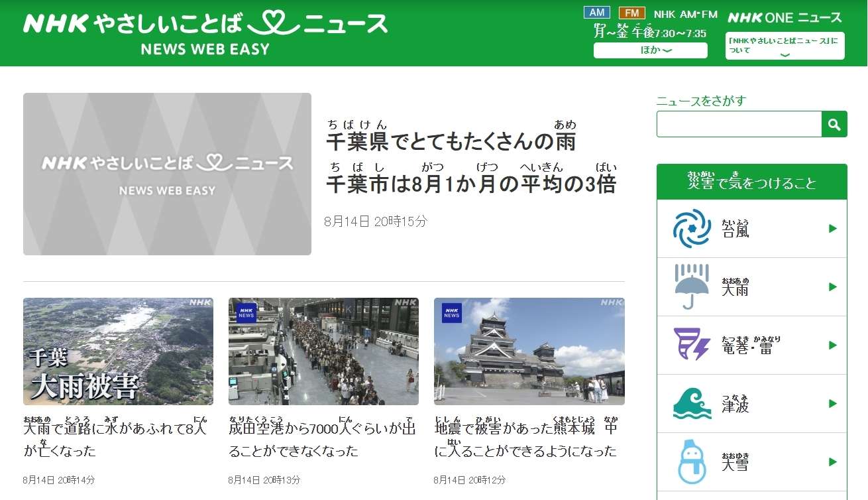Click the blue AM radio badge
This screenshot has height=500, width=868.
pos(597,13)
